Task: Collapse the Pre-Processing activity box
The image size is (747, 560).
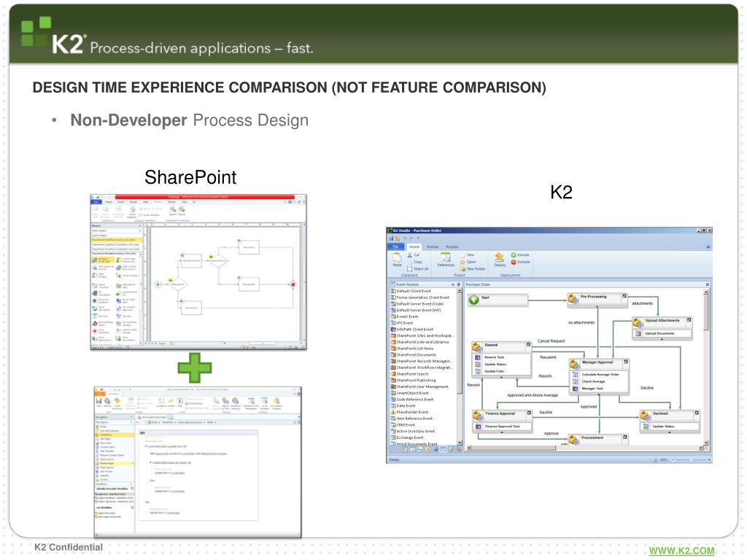Action: click(x=624, y=296)
